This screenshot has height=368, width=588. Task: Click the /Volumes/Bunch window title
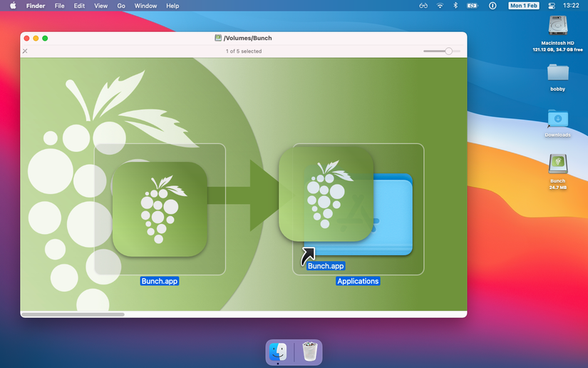[x=247, y=38]
